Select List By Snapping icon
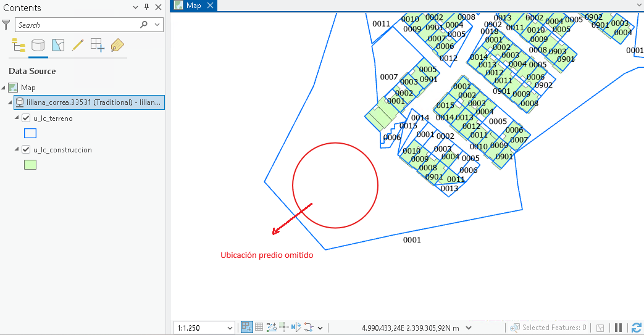The width and height of the screenshot is (644, 335). coord(98,45)
